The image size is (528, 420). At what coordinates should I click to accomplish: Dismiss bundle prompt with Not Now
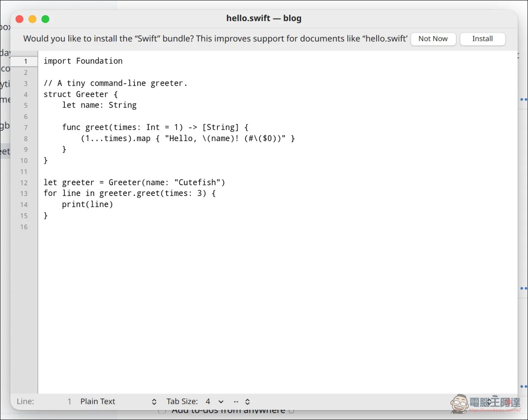(433, 39)
